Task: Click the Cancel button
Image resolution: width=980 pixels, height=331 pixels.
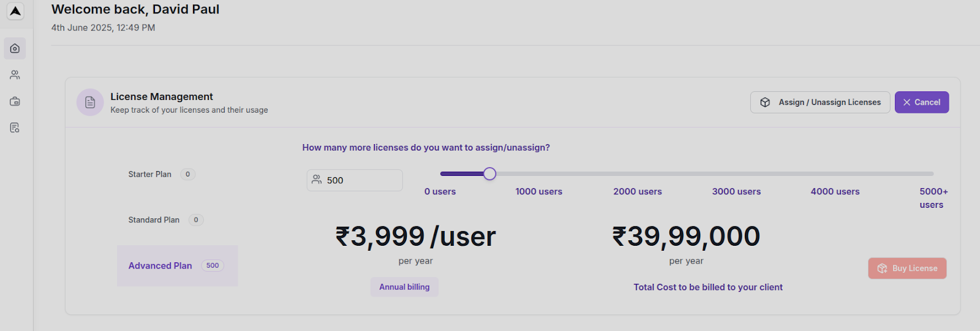Action: point(921,102)
